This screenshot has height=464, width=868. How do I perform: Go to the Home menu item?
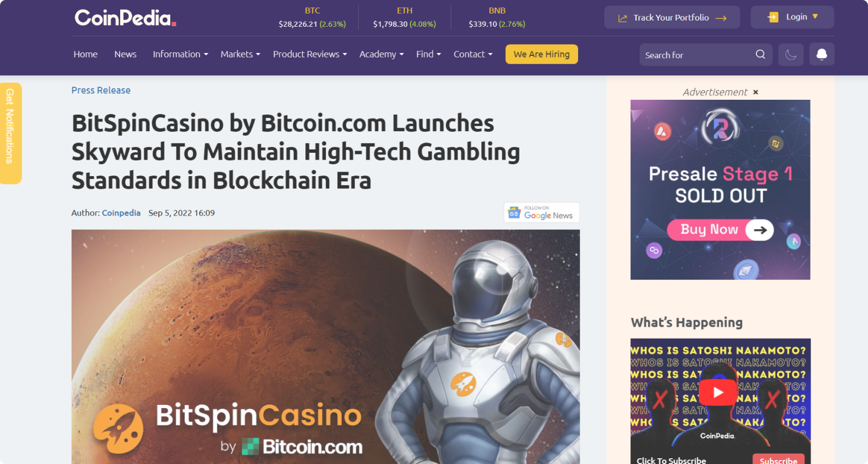click(x=85, y=54)
